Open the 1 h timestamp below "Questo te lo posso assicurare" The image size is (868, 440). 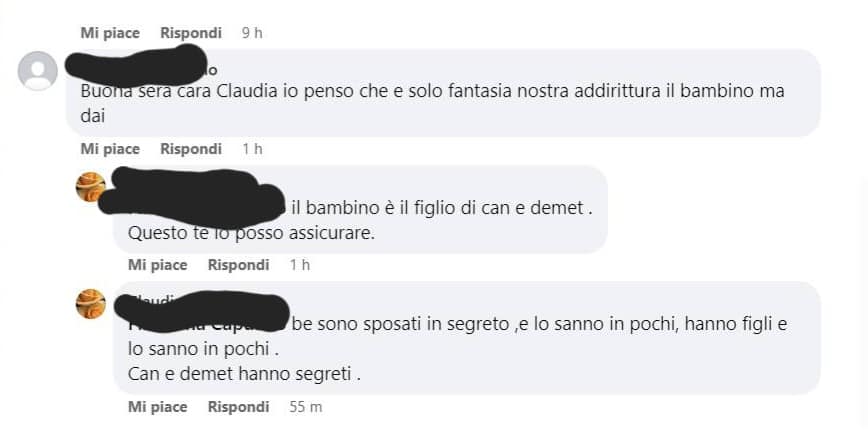point(299,265)
